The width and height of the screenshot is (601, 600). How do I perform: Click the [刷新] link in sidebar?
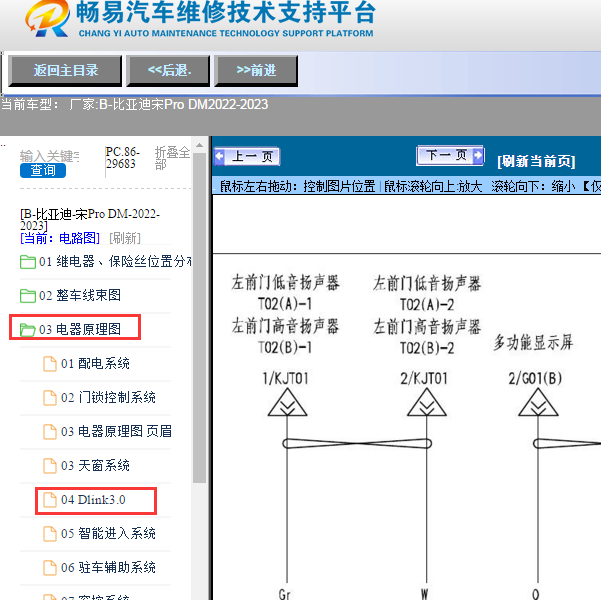tap(125, 238)
